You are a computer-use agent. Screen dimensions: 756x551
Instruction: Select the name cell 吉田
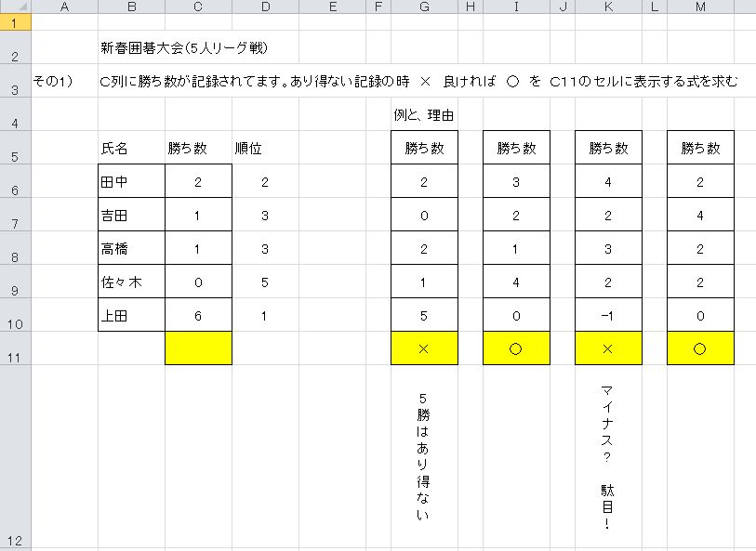coord(132,215)
